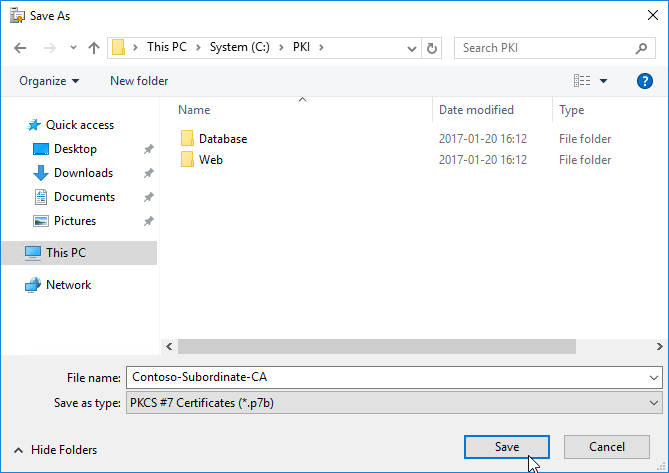Open the File name history dropdown
This screenshot has height=473, width=669.
654,377
